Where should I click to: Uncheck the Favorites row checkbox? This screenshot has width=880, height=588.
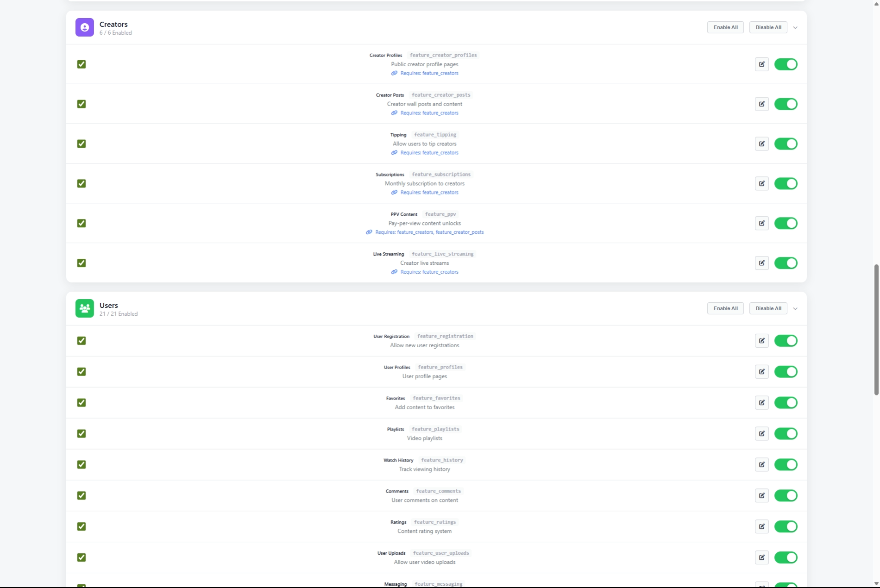point(82,403)
